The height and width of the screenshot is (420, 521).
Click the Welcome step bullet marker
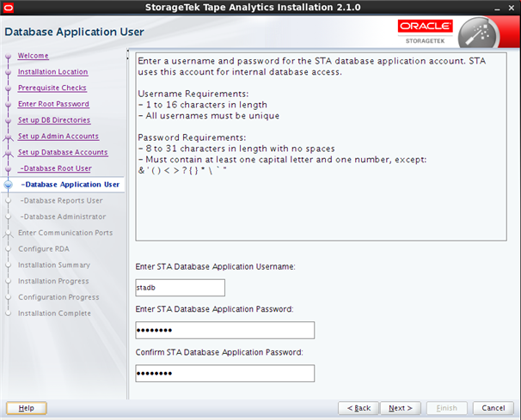coord(9,56)
